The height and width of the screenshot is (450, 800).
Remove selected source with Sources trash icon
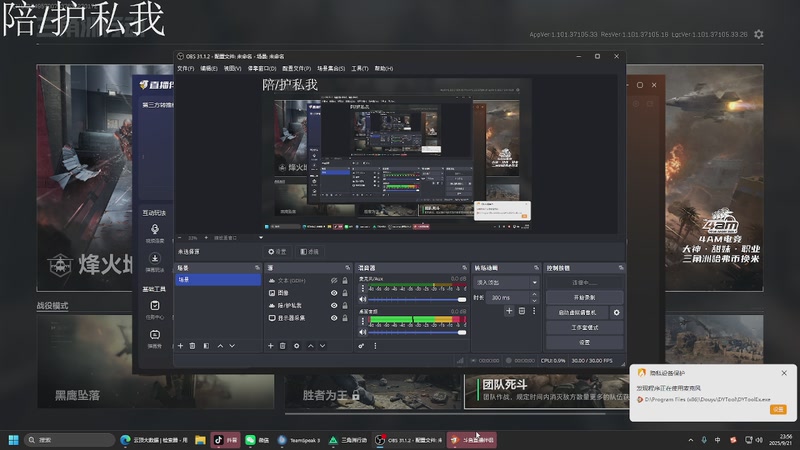[283, 346]
